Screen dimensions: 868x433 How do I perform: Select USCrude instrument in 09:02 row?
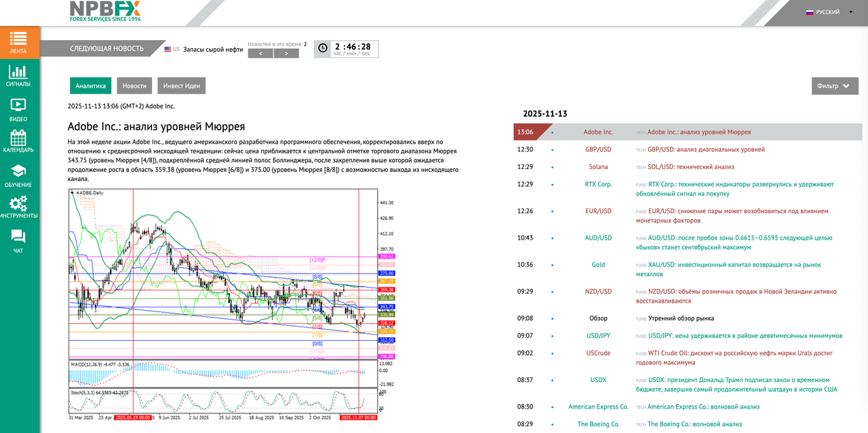598,354
